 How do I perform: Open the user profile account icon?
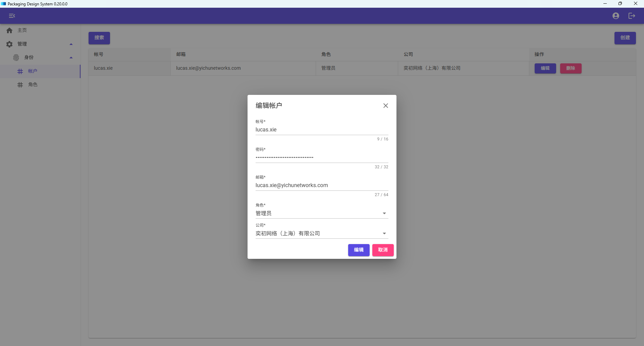point(616,16)
